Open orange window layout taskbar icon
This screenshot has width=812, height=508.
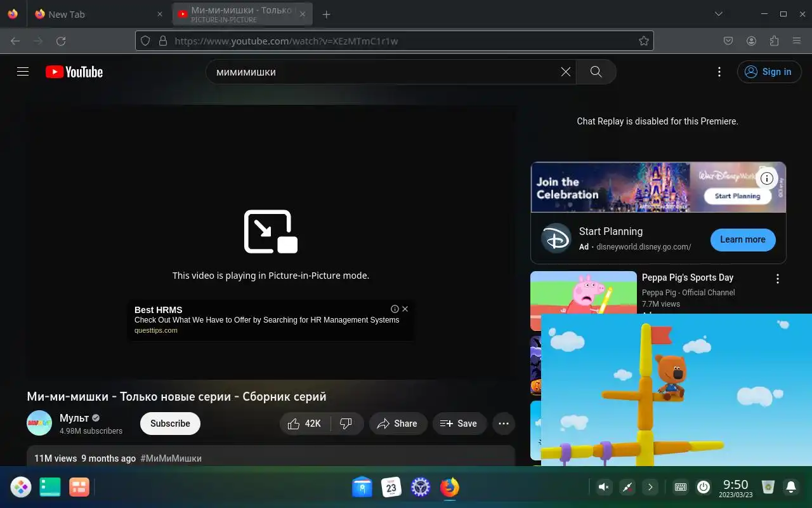tap(79, 487)
